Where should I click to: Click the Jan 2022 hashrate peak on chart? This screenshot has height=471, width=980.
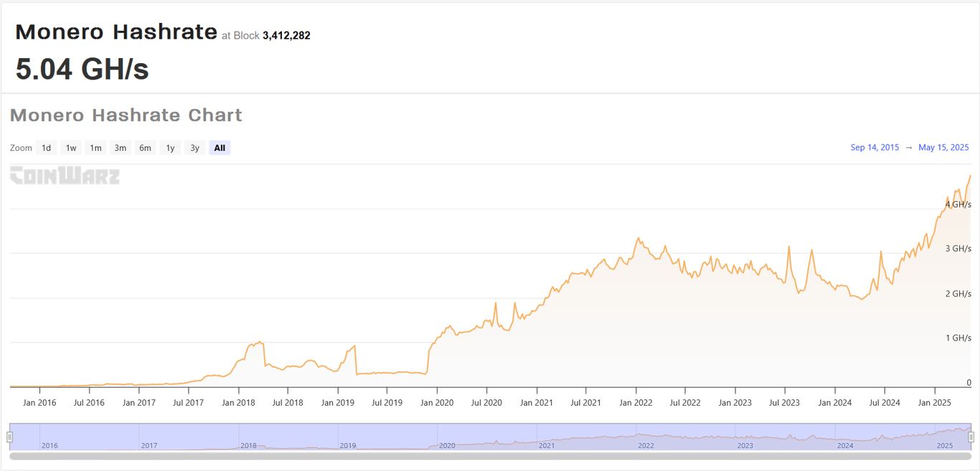(638, 237)
